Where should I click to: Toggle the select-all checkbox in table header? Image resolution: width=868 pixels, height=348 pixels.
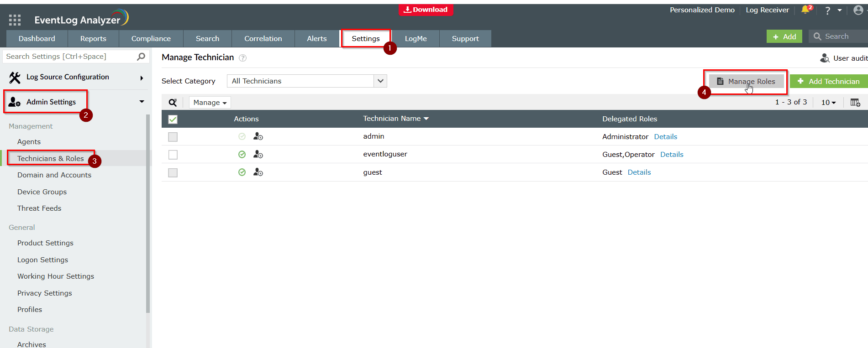[x=173, y=119]
